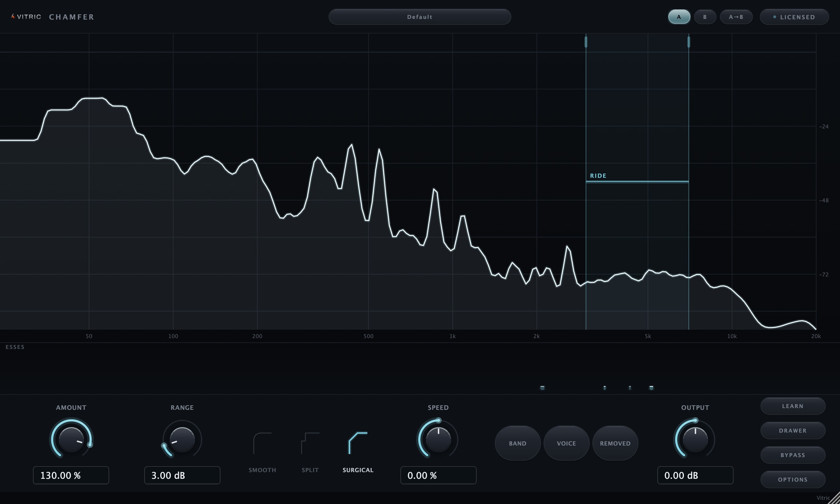Click the window resize grip corner
Screen dimensions: 840x504
pyautogui.click(x=835, y=499)
